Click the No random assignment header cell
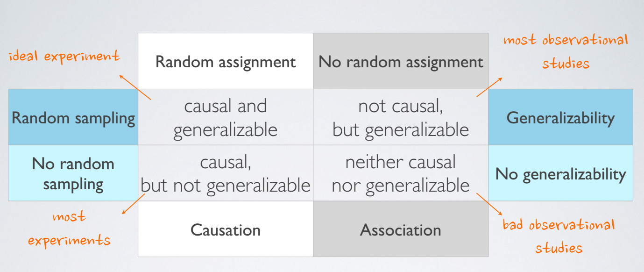 pyautogui.click(x=401, y=61)
